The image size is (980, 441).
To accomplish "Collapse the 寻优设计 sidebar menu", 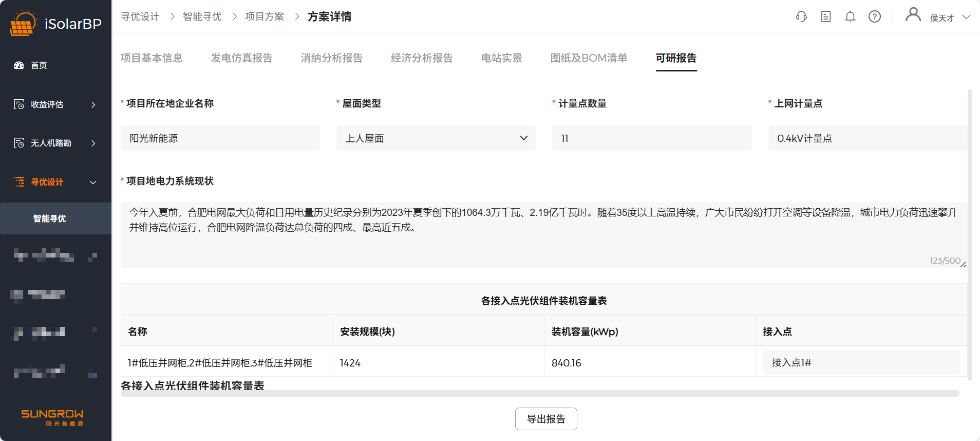I will [x=93, y=182].
